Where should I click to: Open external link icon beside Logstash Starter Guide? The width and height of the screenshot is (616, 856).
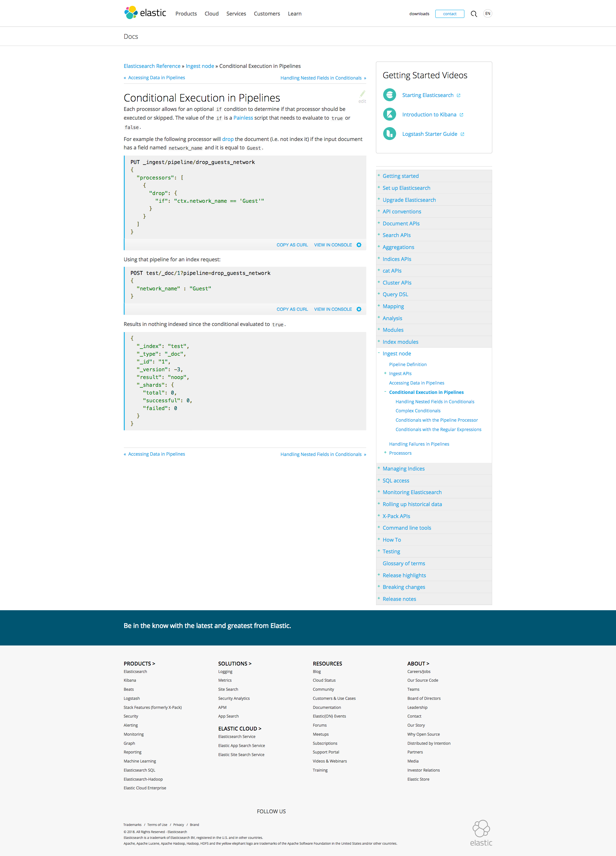coord(462,134)
